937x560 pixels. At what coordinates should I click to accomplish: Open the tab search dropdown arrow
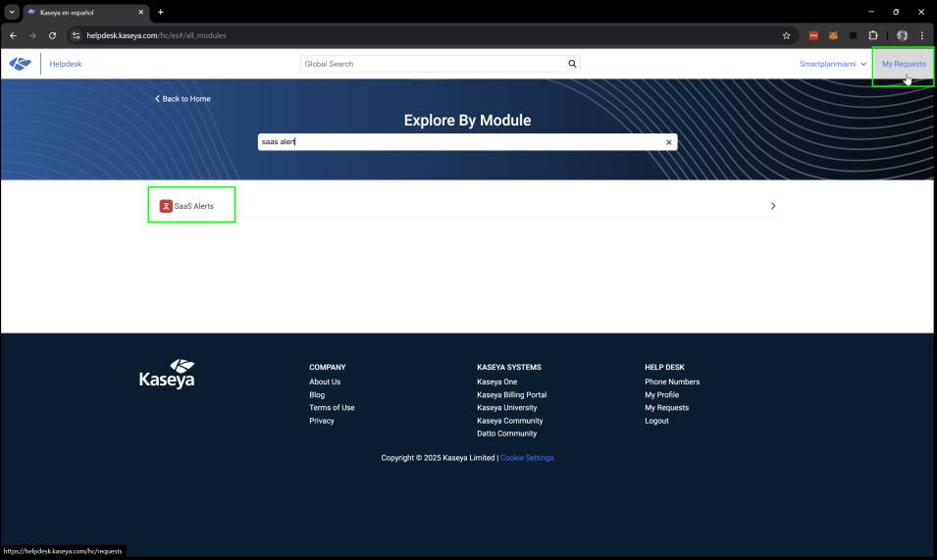[12, 12]
